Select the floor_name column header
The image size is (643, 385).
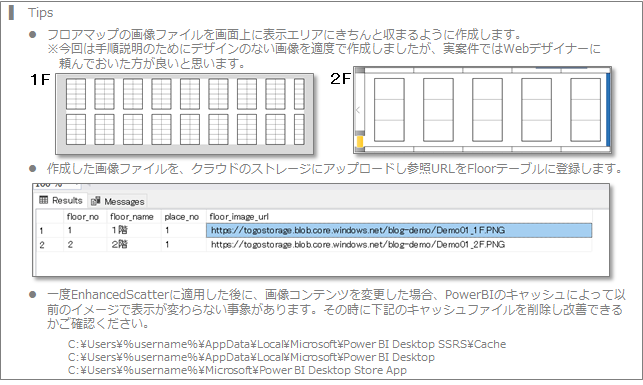(x=132, y=217)
